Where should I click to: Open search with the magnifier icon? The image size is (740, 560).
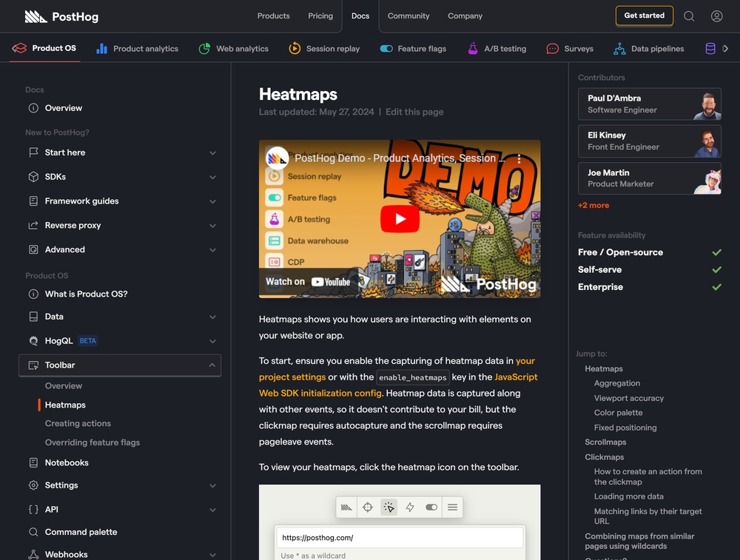click(689, 16)
